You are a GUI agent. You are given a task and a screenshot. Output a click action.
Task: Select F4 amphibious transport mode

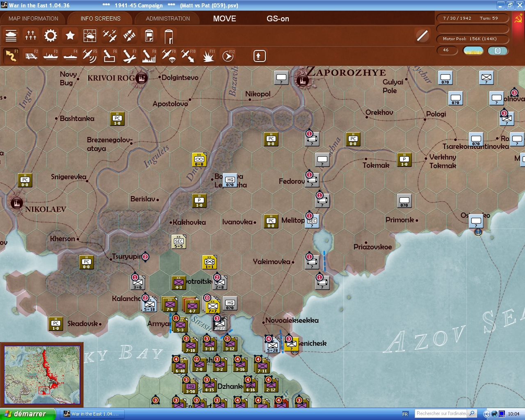(70, 56)
